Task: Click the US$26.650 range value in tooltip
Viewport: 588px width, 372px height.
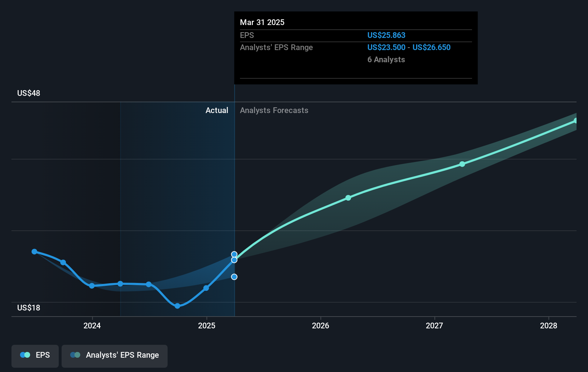Action: 432,48
